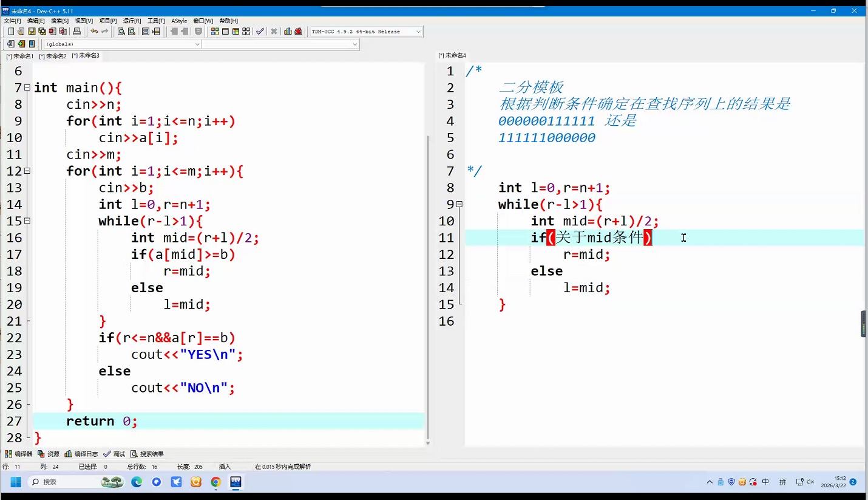This screenshot has height=500, width=868.
Task: Toggle the Chinese/English input mode indicator 中
Action: point(765,482)
